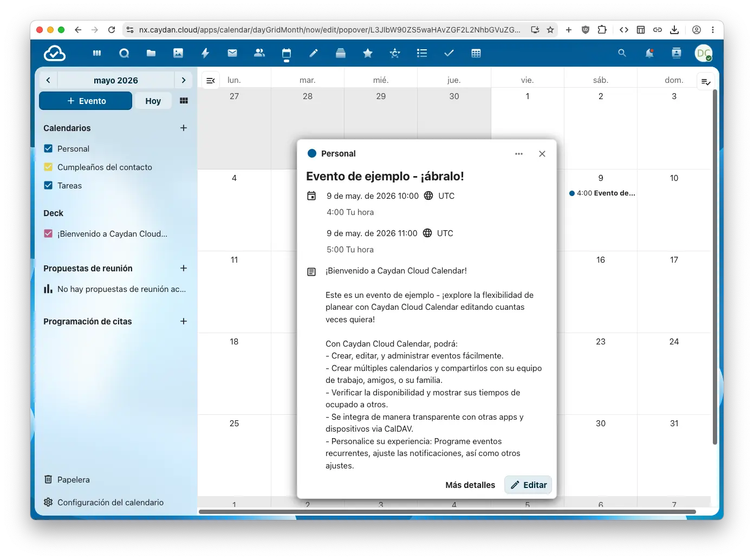Open the calendar view switcher grid
Viewport: 754px width, 560px height.
[x=184, y=101]
